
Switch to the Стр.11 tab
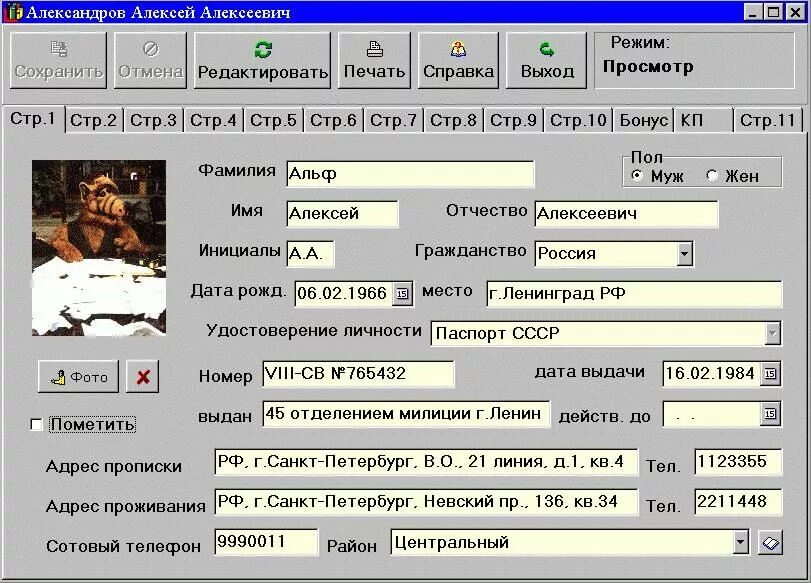768,120
